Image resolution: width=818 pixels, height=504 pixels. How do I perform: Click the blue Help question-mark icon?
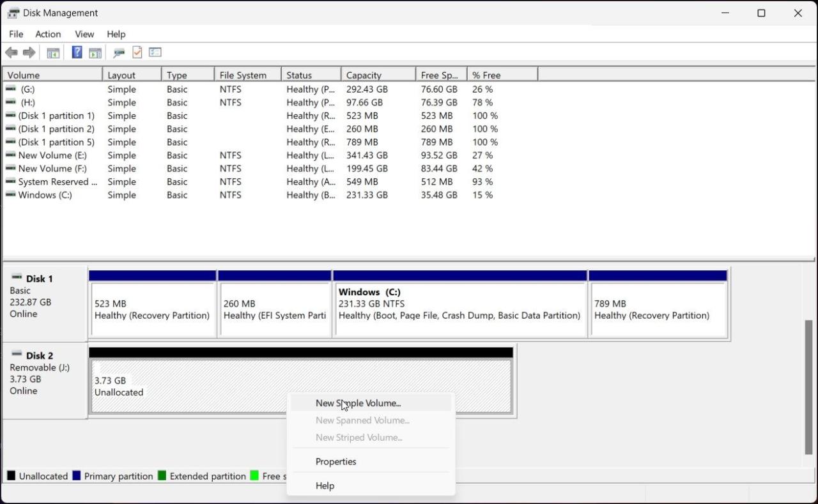(77, 52)
